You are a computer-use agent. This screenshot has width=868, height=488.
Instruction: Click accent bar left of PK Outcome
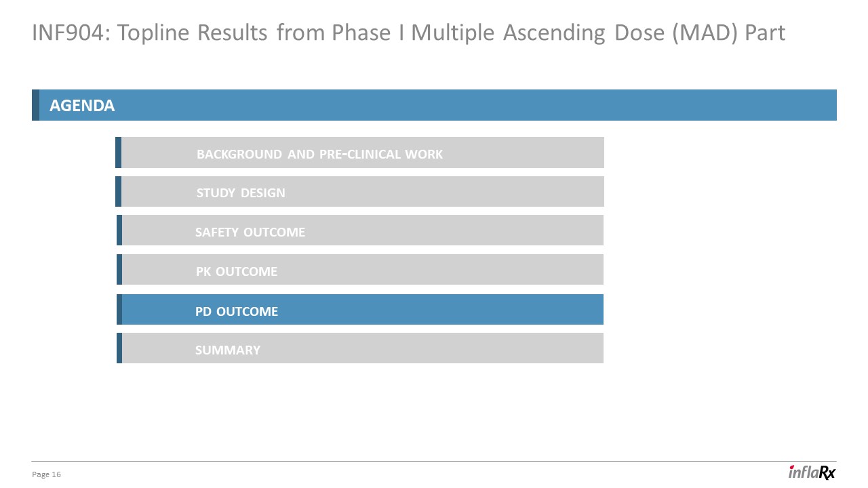point(119,270)
